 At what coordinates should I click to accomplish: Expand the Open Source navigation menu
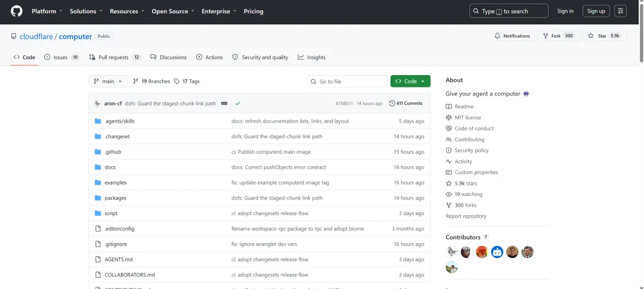(x=174, y=11)
